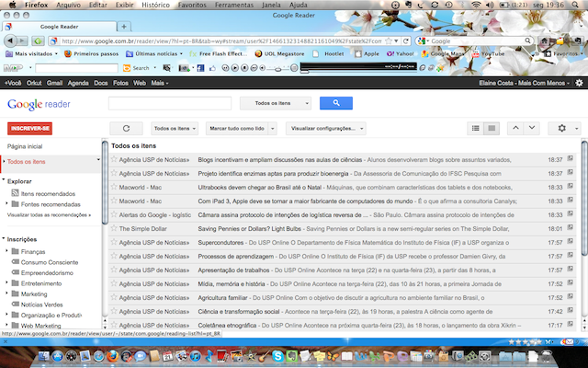Reload page using address bar reload icon
This screenshot has width=588, height=368.
tap(406, 40)
